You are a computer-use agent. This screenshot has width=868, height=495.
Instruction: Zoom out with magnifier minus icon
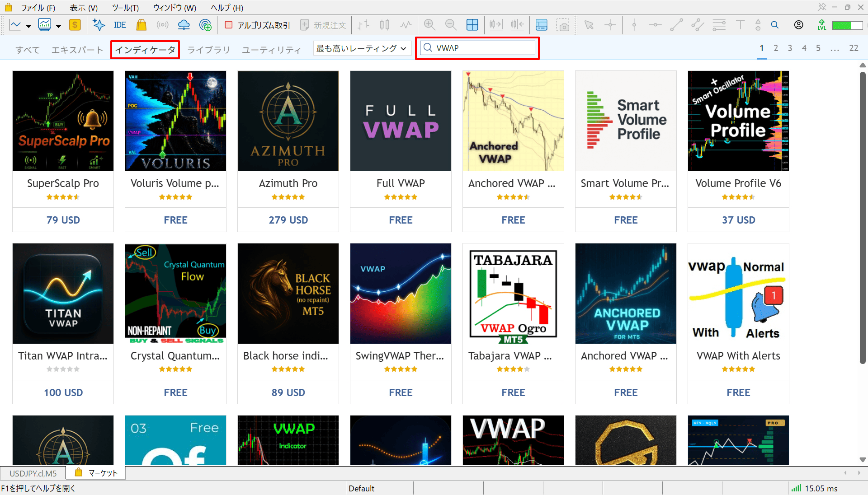(451, 25)
